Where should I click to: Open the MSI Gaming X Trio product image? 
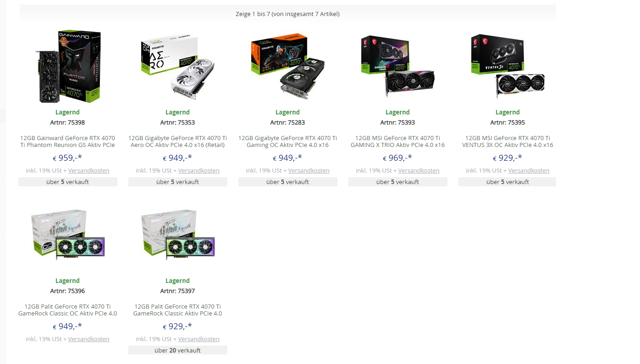pyautogui.click(x=397, y=66)
